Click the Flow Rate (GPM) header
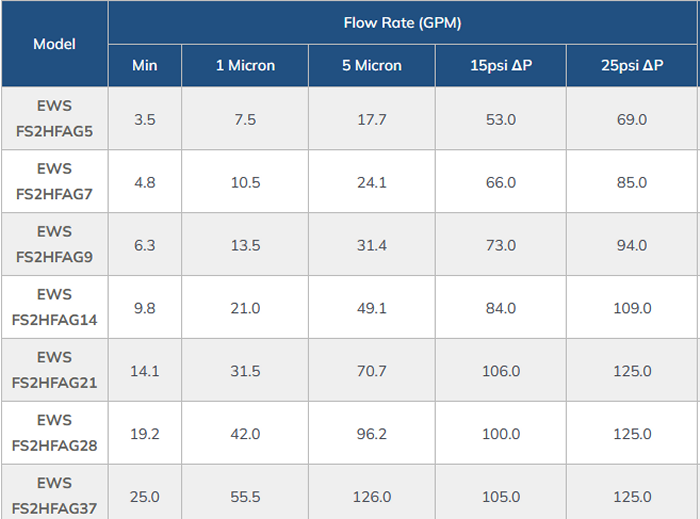The height and width of the screenshot is (519, 700). pyautogui.click(x=402, y=23)
